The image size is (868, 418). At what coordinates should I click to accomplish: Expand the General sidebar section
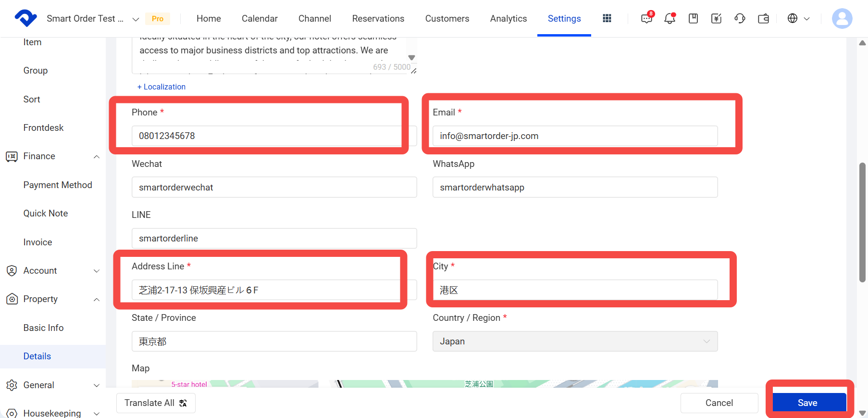[x=97, y=385]
